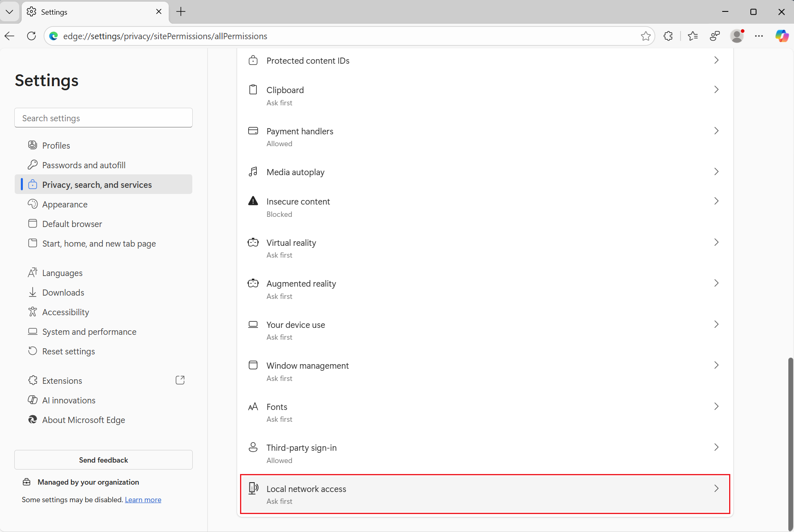The width and height of the screenshot is (794, 532).
Task: Expand the Insecure content chevron
Action: pyautogui.click(x=716, y=201)
